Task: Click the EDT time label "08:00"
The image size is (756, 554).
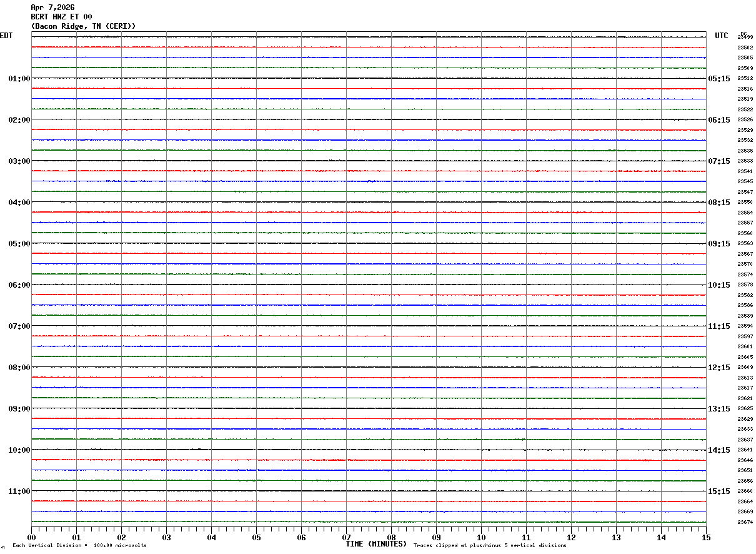Action: click(19, 368)
